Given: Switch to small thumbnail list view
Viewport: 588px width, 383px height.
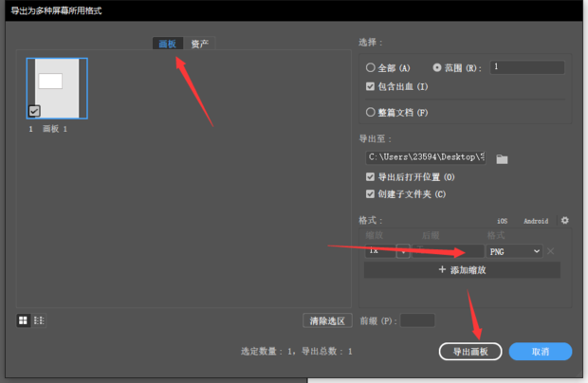Looking at the screenshot, I should tap(39, 320).
